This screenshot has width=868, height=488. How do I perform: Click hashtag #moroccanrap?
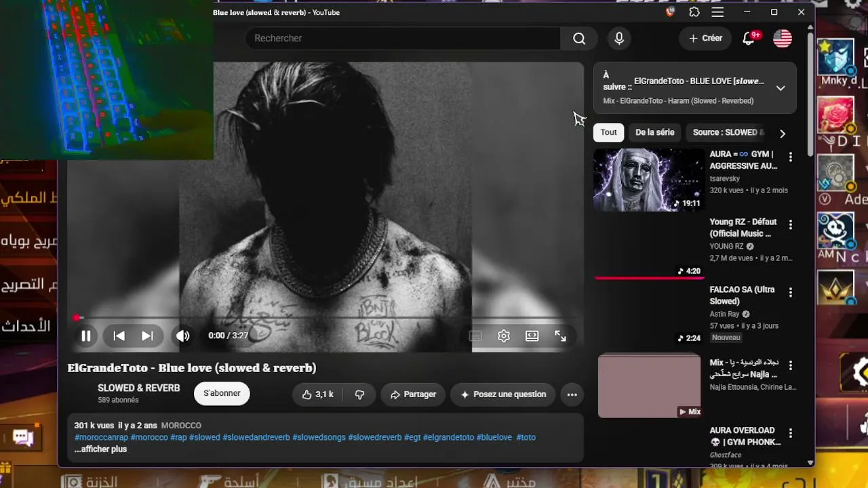tap(101, 437)
